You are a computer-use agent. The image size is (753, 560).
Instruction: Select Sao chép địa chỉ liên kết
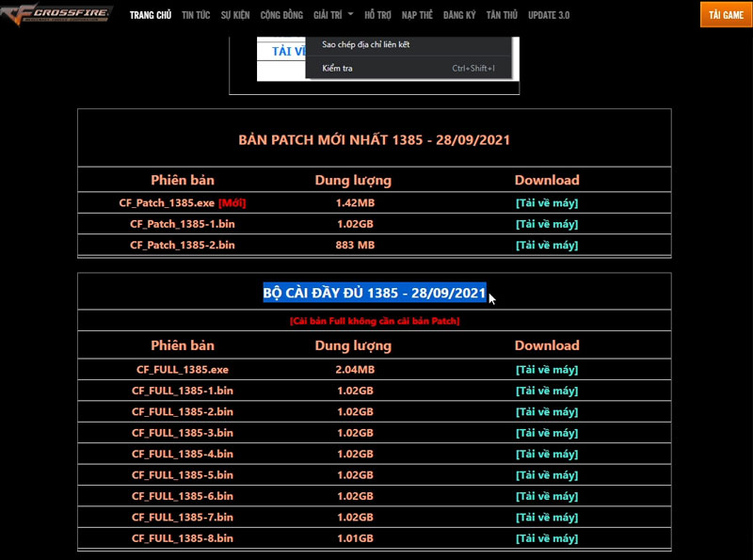(x=366, y=44)
